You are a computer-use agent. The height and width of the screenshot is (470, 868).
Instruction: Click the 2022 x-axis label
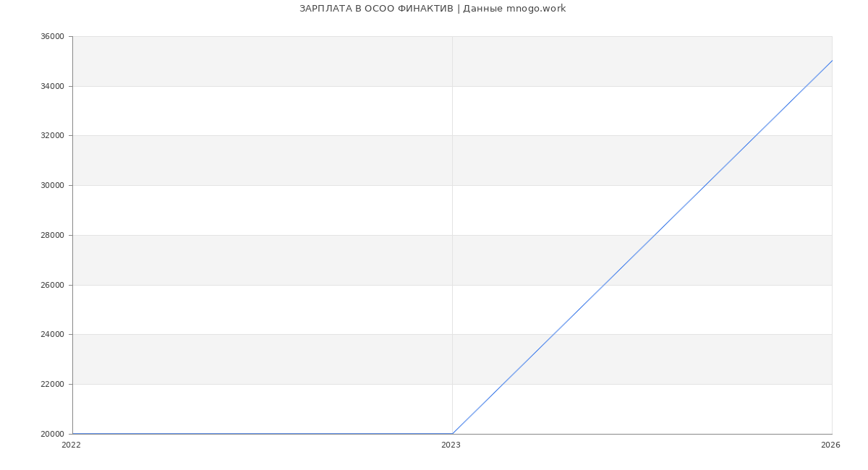point(71,445)
